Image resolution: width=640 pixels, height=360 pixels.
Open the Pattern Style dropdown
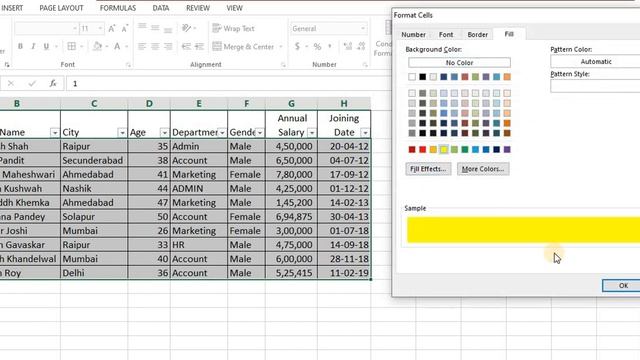[595, 86]
